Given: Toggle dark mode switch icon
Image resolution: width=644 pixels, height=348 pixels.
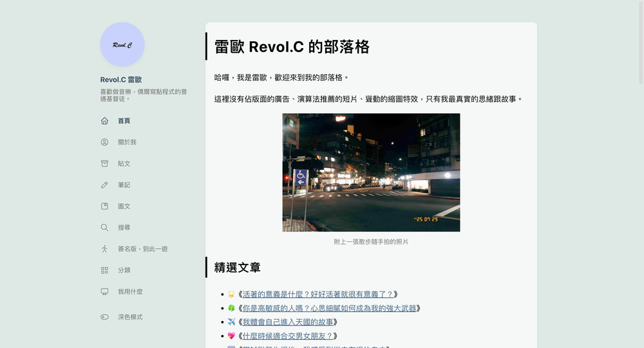Looking at the screenshot, I should coord(104,317).
